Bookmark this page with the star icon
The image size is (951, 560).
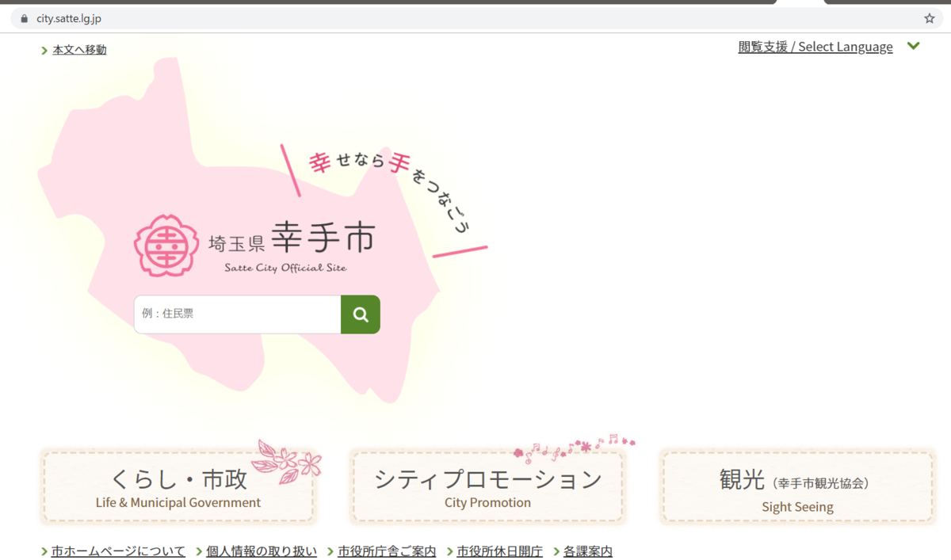pos(929,18)
